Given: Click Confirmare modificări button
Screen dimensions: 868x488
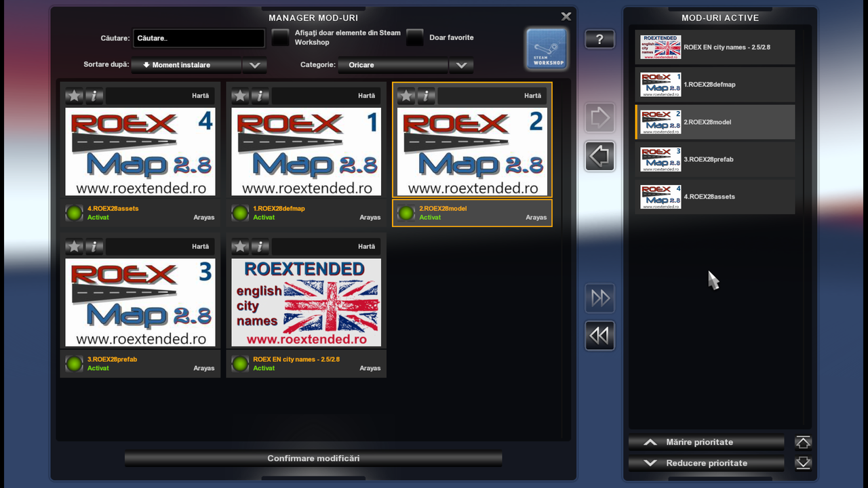Looking at the screenshot, I should tap(313, 459).
